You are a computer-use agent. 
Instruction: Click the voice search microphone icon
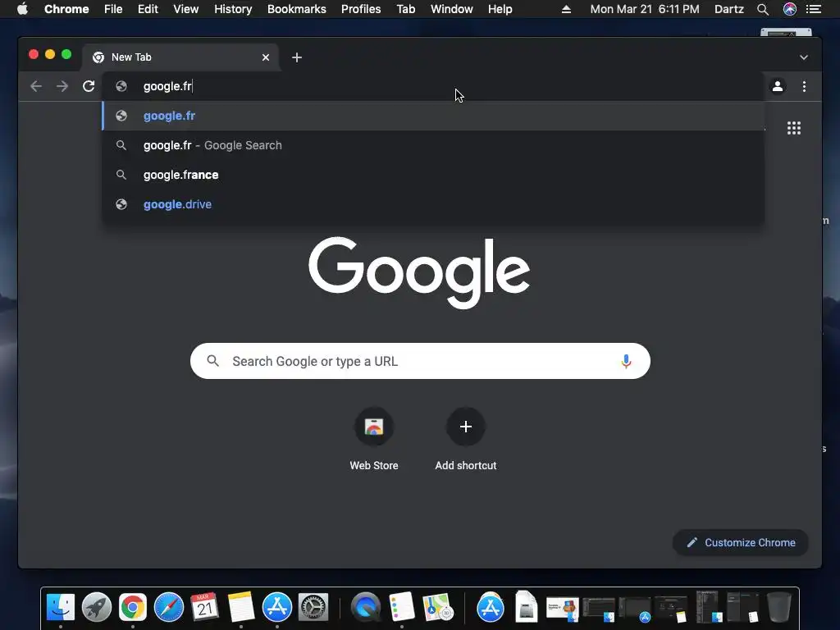(x=626, y=362)
